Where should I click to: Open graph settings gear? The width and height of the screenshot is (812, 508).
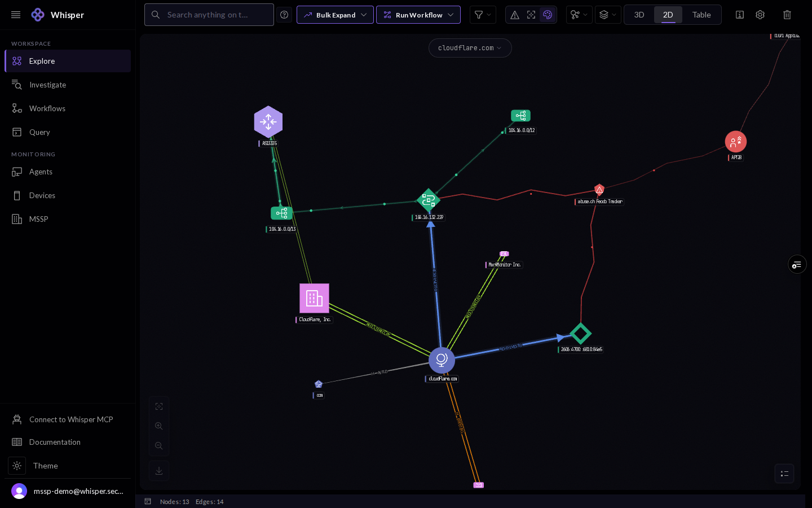760,15
